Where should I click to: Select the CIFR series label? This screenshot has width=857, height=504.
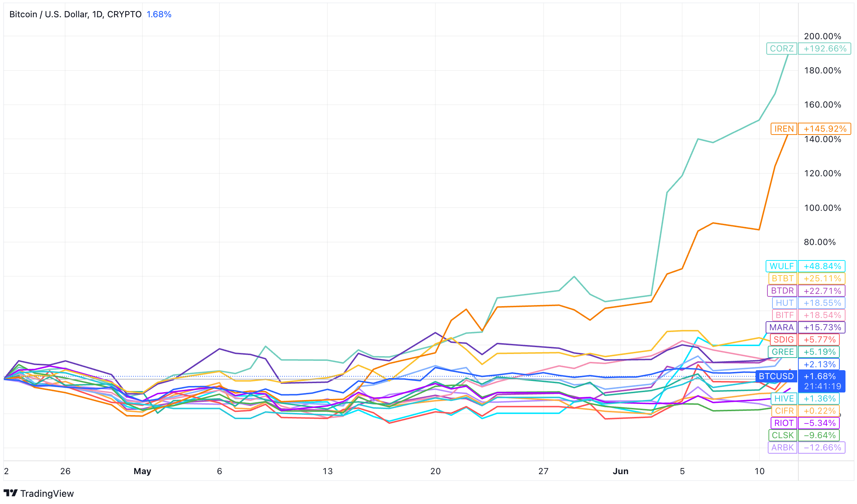tap(784, 411)
